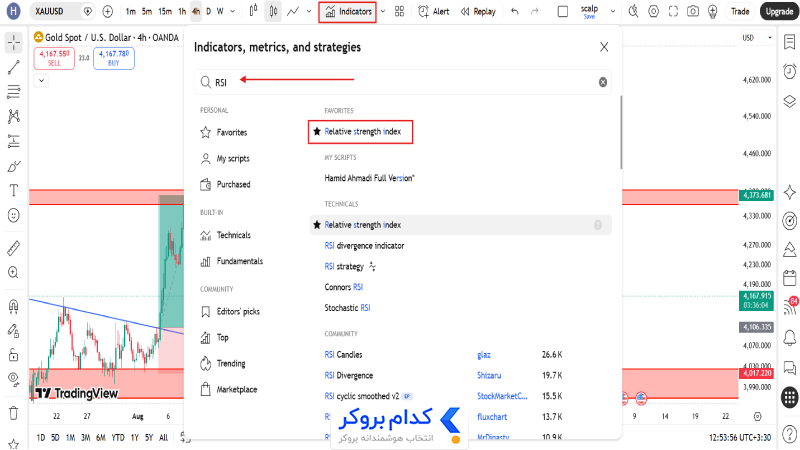Viewport: 800px width, 450px height.
Task: Expand the timeframe list dropdown
Action: (233, 11)
